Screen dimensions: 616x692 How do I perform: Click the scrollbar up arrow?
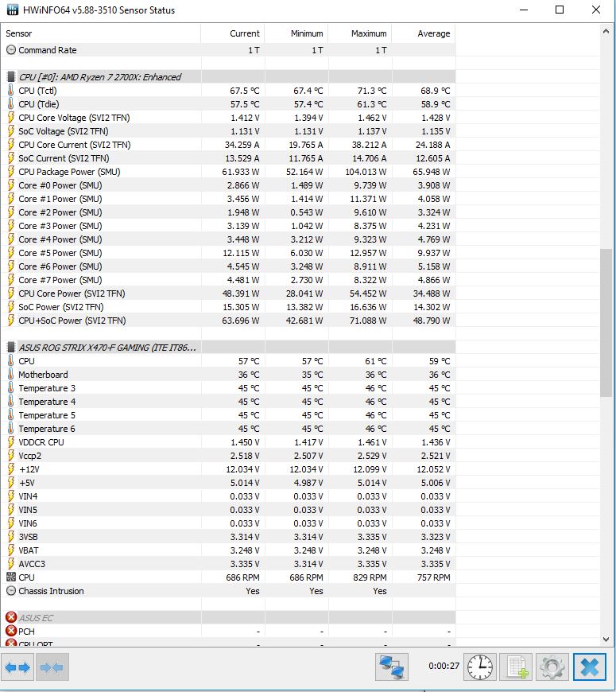point(606,31)
